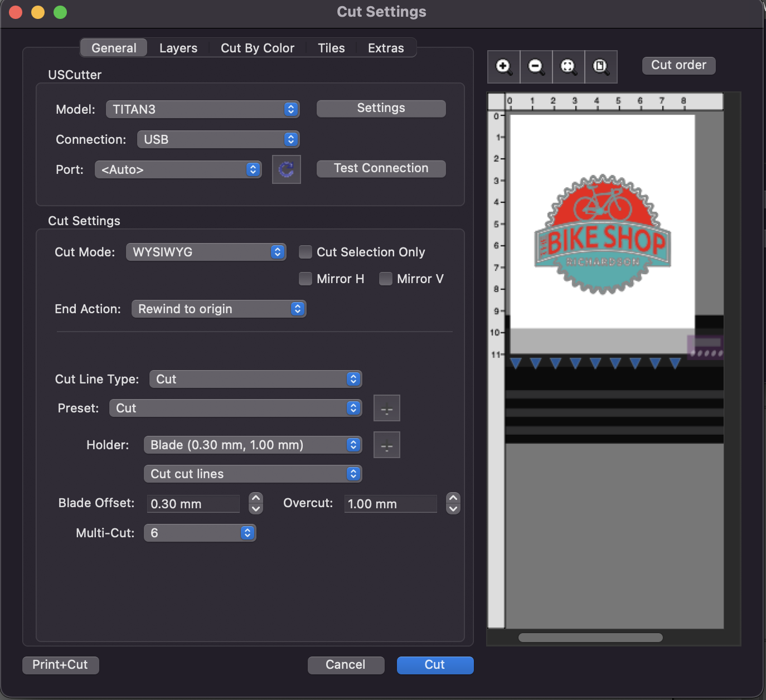
Task: Click the left vertical ruler in preview
Action: 496,369
